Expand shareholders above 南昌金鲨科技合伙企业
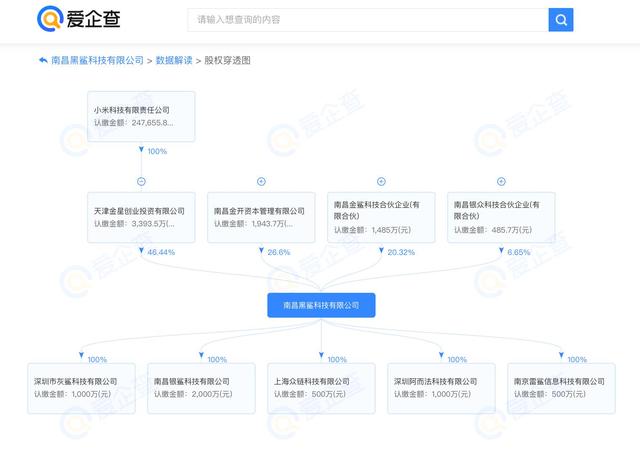 (x=381, y=182)
